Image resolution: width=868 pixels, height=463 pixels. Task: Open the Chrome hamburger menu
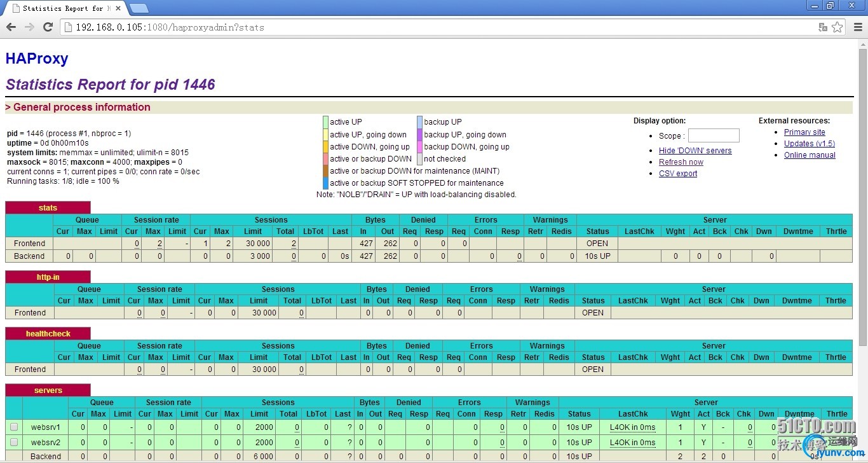coord(857,27)
